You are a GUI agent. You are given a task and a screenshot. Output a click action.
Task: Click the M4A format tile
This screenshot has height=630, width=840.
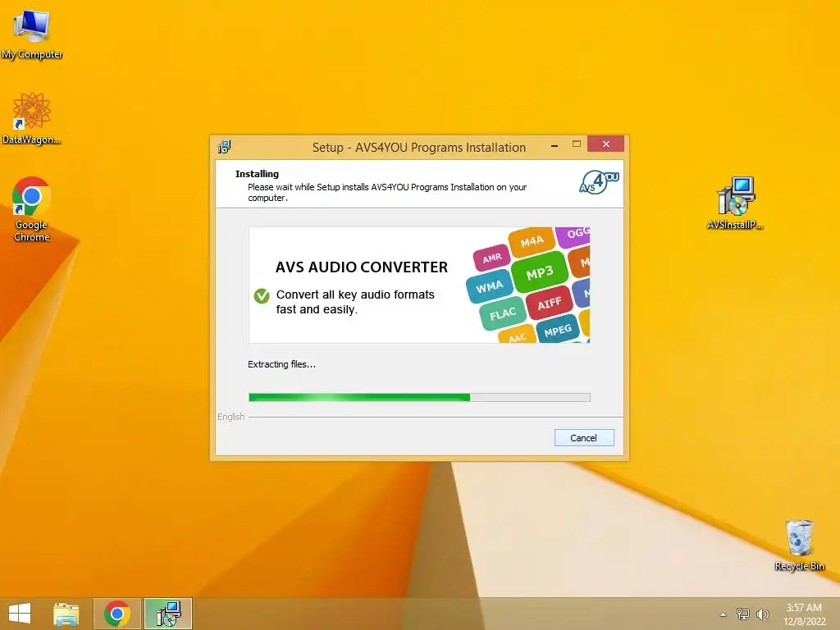(x=532, y=242)
